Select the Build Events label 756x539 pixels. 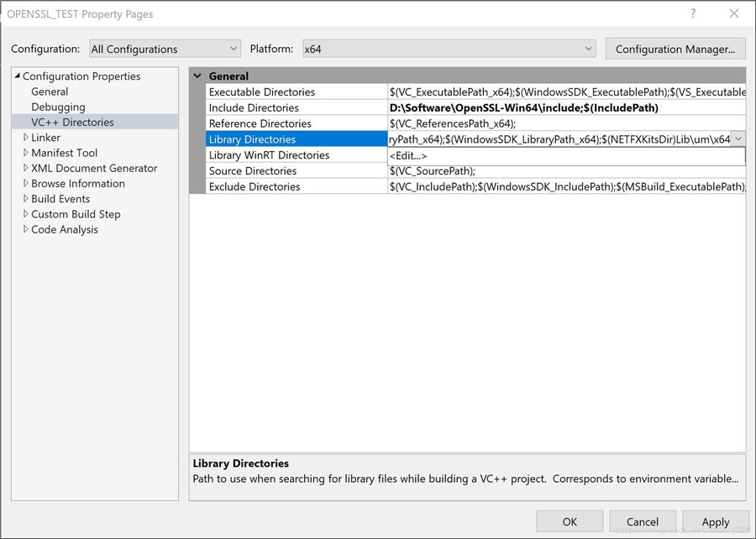(60, 198)
